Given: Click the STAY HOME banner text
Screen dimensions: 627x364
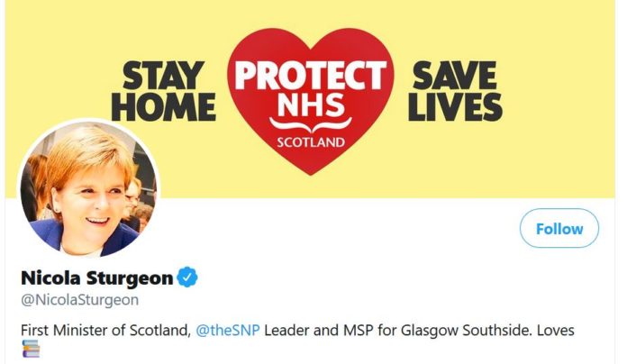Looking at the screenshot, I should point(164,91).
